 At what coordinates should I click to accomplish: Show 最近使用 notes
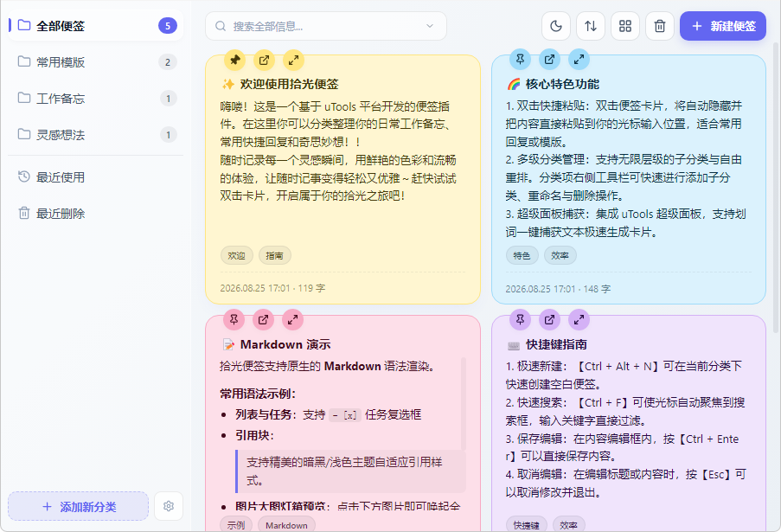[96, 176]
